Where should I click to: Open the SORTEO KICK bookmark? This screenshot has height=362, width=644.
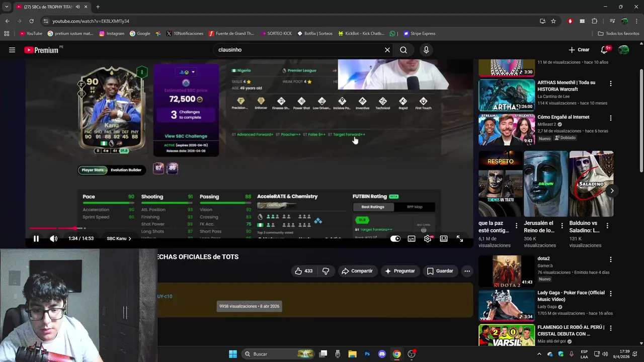[276, 34]
